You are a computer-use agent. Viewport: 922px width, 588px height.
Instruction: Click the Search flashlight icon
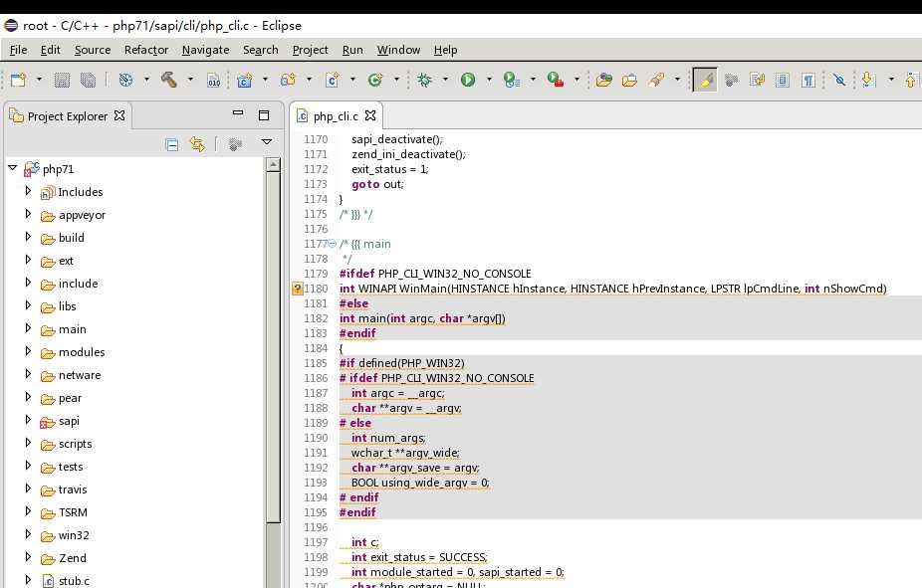[656, 80]
